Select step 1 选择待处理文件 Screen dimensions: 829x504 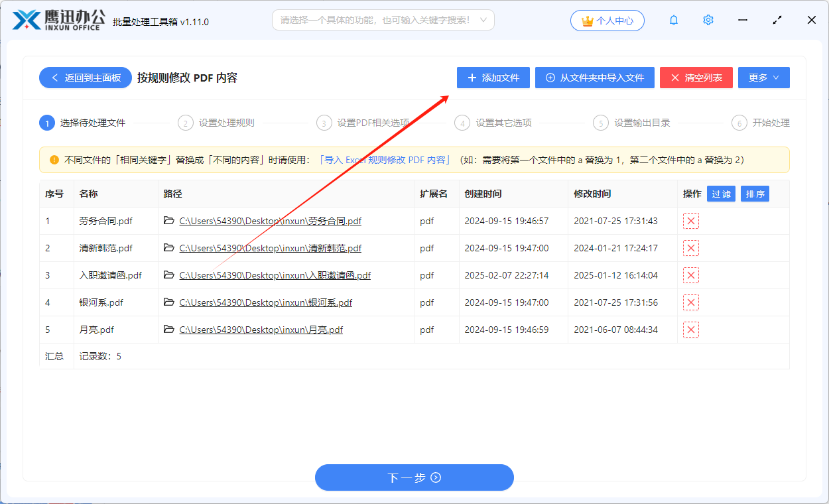click(82, 123)
